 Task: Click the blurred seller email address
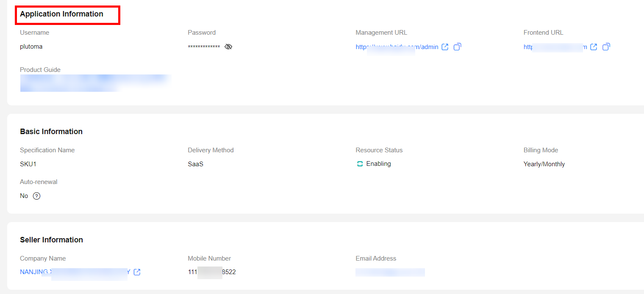pos(390,272)
